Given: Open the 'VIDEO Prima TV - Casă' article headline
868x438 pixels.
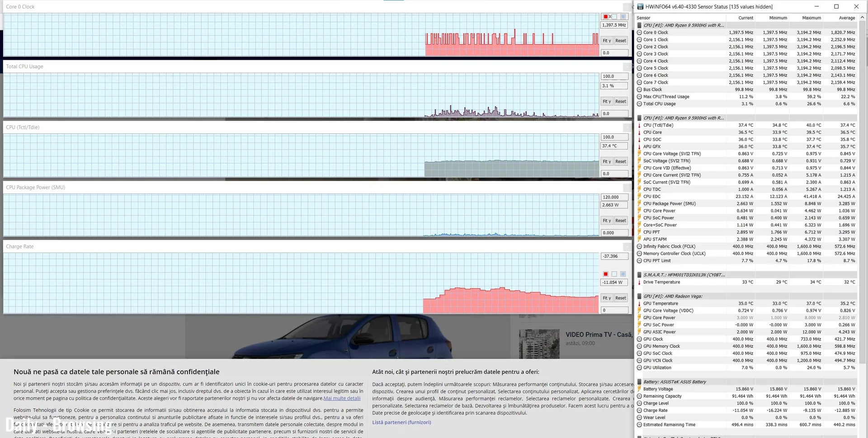Looking at the screenshot, I should (x=599, y=334).
